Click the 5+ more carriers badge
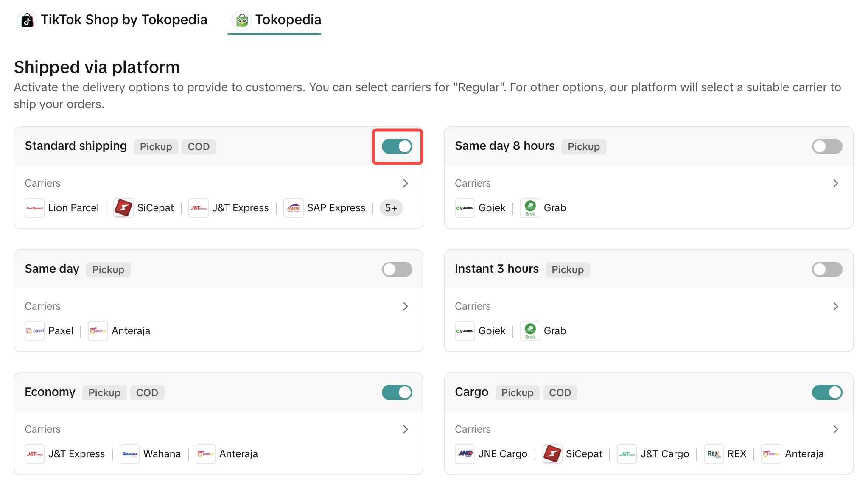868x487 pixels. [391, 208]
